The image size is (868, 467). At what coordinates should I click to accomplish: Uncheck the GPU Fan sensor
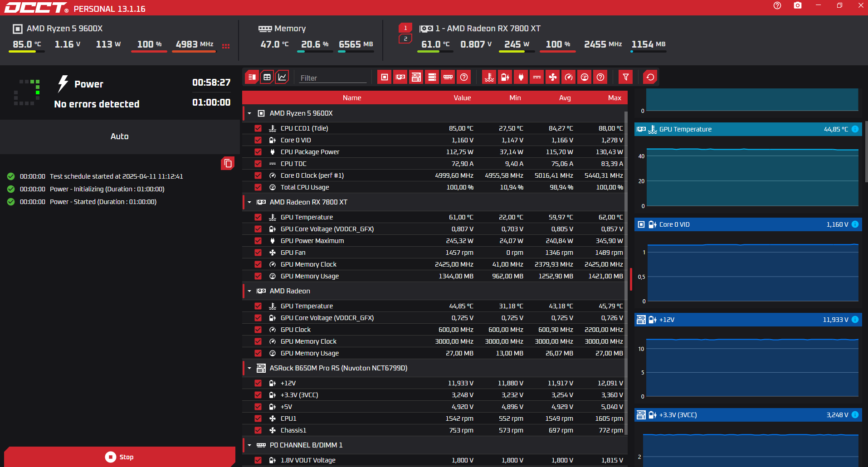pyautogui.click(x=258, y=253)
